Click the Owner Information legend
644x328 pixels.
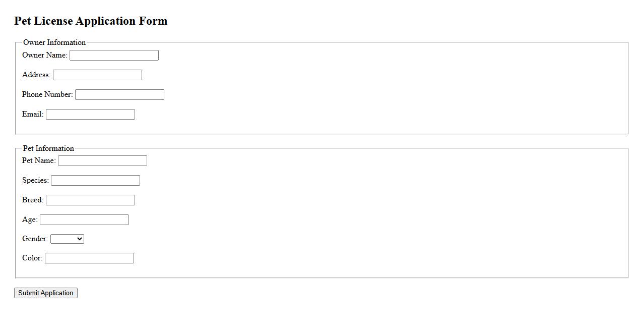coord(54,42)
